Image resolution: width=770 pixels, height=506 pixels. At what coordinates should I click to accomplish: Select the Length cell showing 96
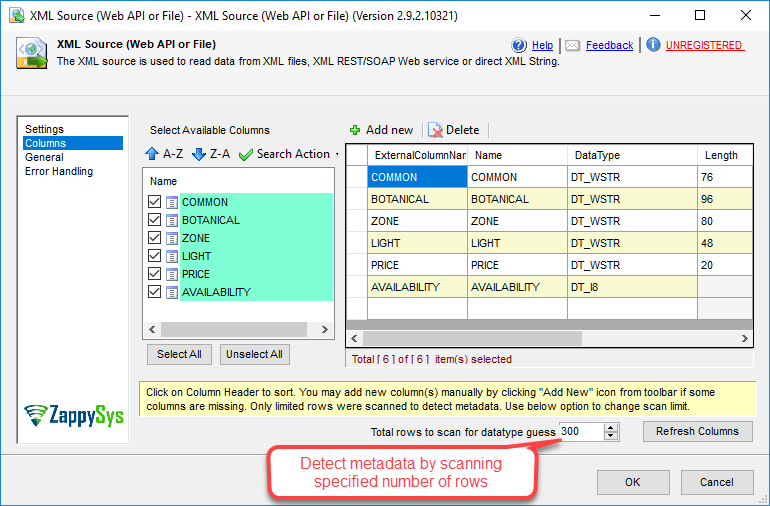pyautogui.click(x=725, y=199)
